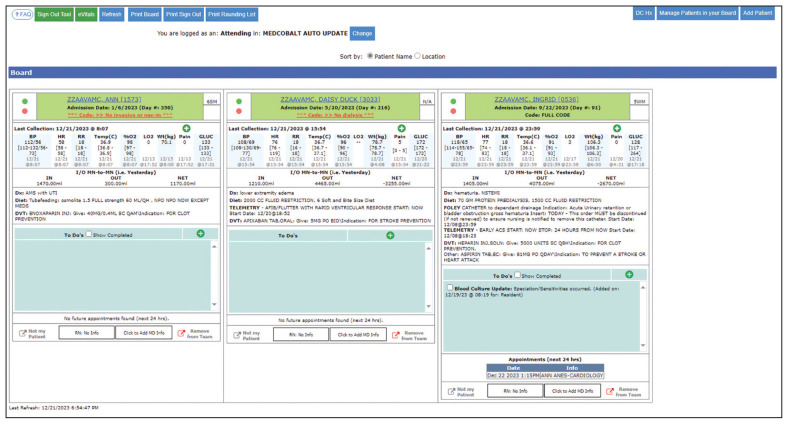Check off Blood Culture Update to-do
This screenshot has width=788, height=424.
click(450, 288)
